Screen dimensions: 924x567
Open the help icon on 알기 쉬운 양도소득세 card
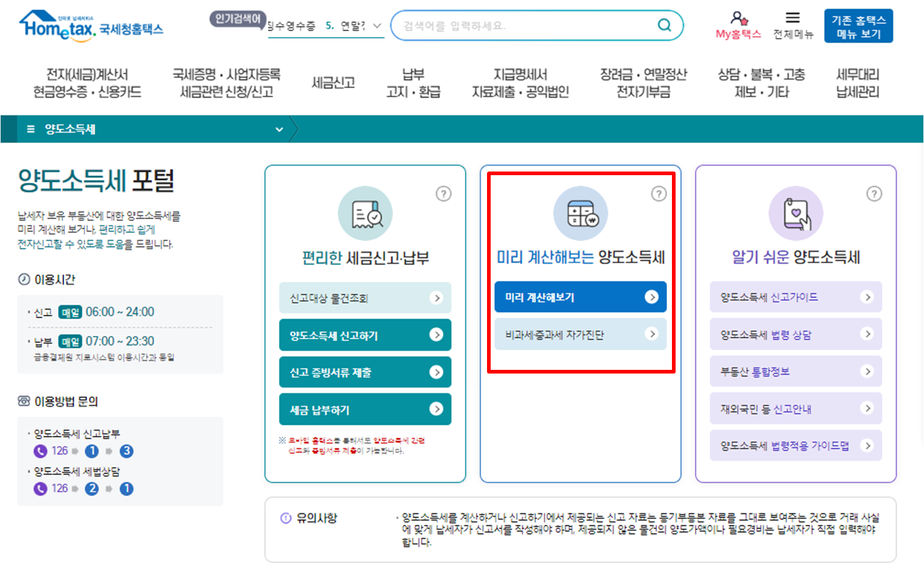point(874,194)
